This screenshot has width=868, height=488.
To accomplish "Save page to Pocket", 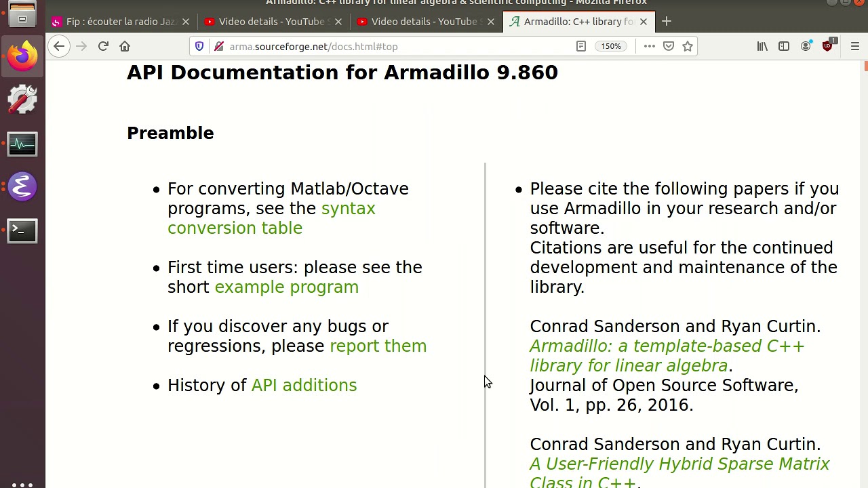I will [x=669, y=46].
